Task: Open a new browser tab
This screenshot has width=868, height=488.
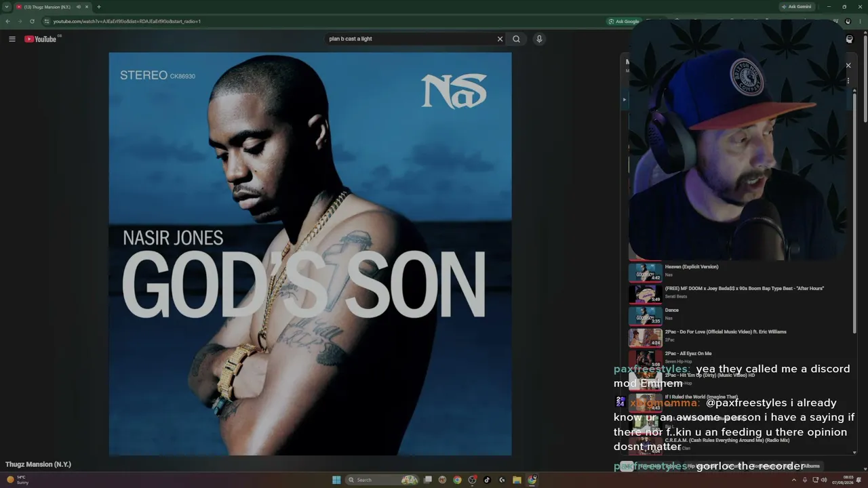Action: (x=99, y=7)
